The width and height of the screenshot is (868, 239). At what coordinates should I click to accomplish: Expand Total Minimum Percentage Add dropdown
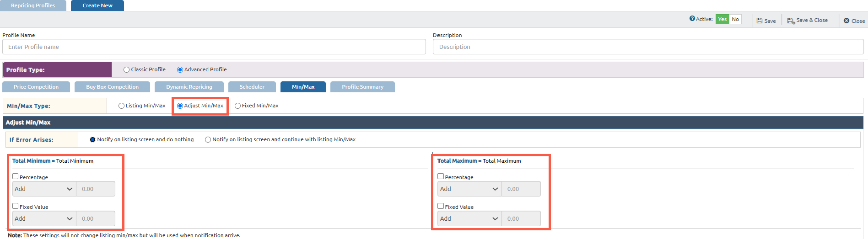pyautogui.click(x=44, y=189)
